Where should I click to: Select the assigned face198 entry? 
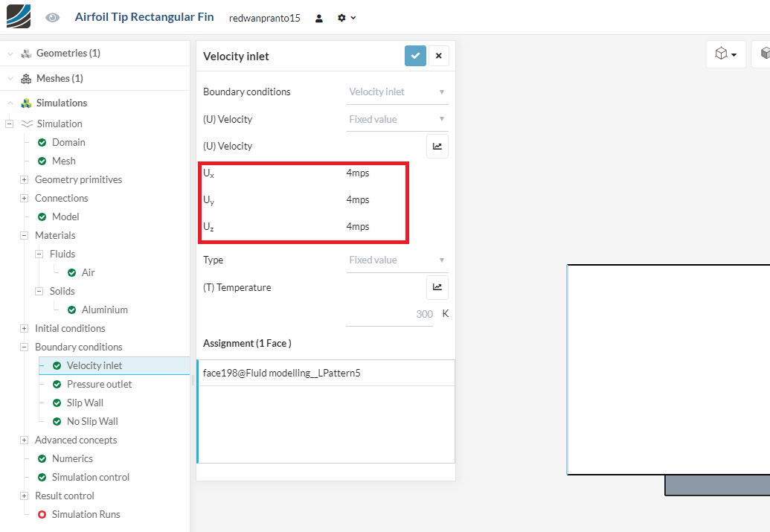click(282, 373)
